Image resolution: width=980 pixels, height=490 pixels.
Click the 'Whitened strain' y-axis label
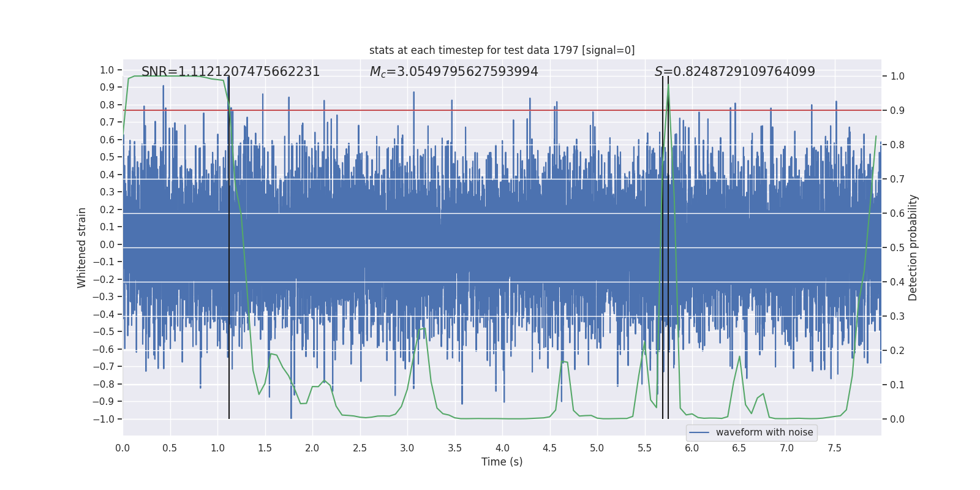point(82,247)
